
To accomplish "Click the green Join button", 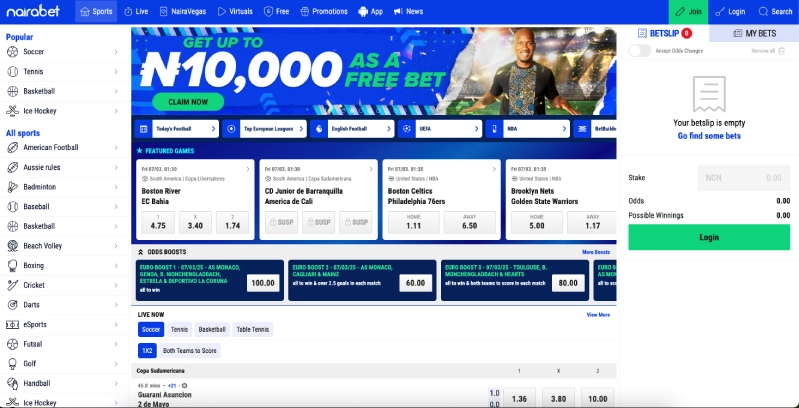I will 688,12.
